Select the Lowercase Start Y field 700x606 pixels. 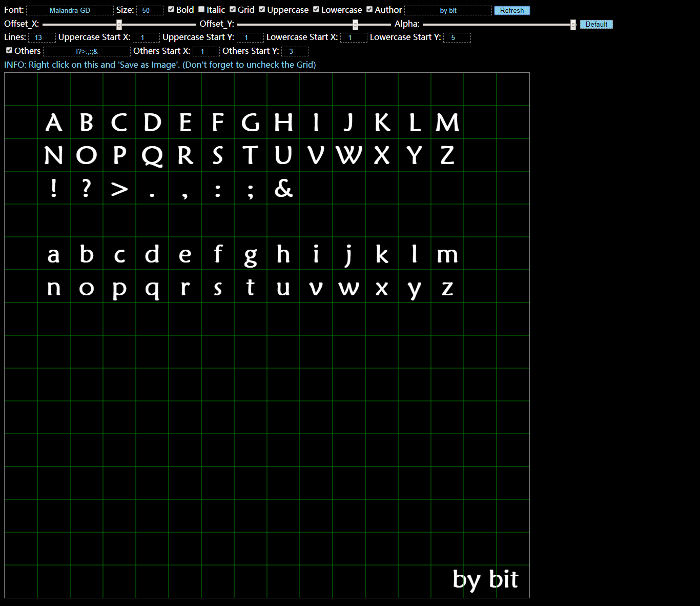(x=457, y=37)
